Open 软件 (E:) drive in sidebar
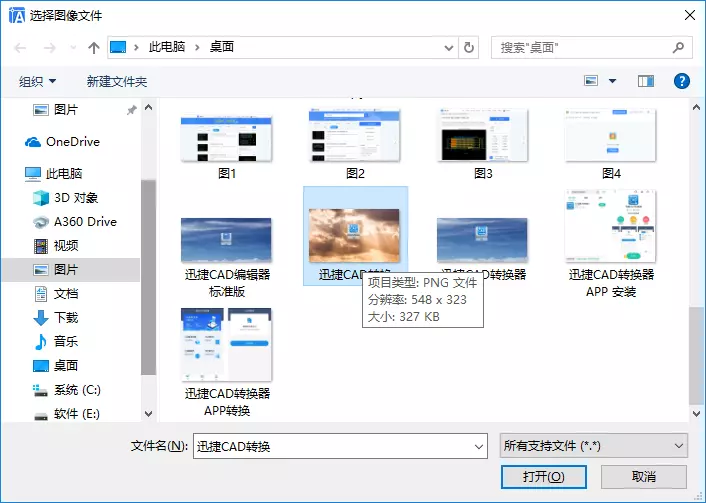This screenshot has width=706, height=503. pos(76,414)
